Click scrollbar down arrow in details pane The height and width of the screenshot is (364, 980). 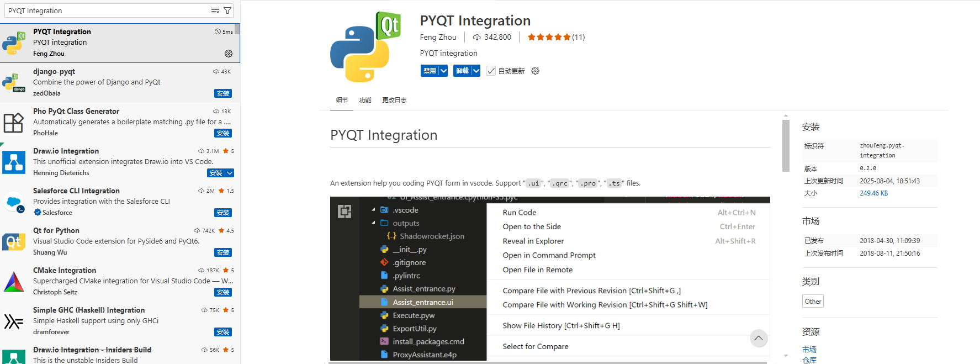click(x=786, y=356)
